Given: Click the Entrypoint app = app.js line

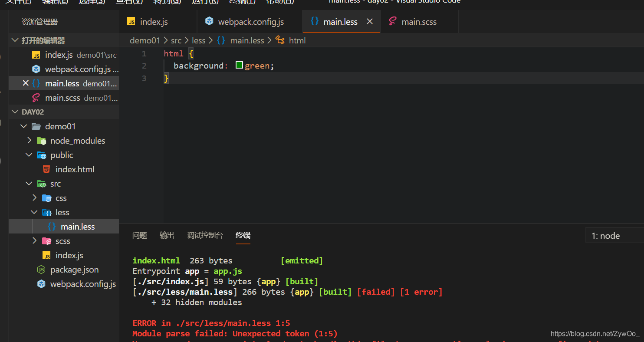Looking at the screenshot, I should [x=187, y=271].
